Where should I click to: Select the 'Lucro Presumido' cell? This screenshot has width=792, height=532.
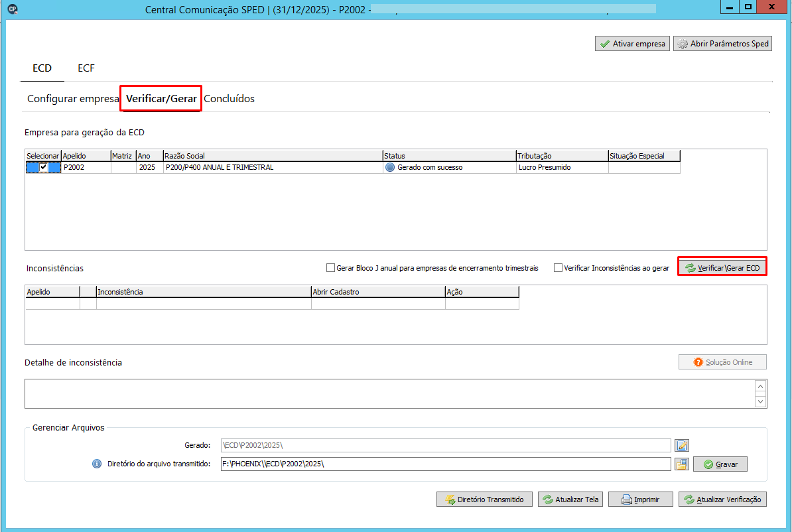pos(562,167)
